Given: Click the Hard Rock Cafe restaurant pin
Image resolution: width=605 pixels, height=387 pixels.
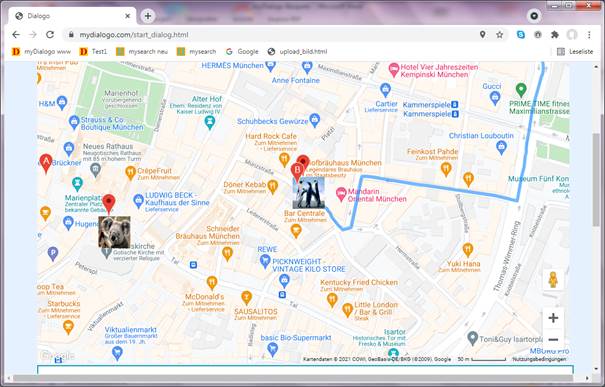Looking at the screenshot, I should [284, 159].
